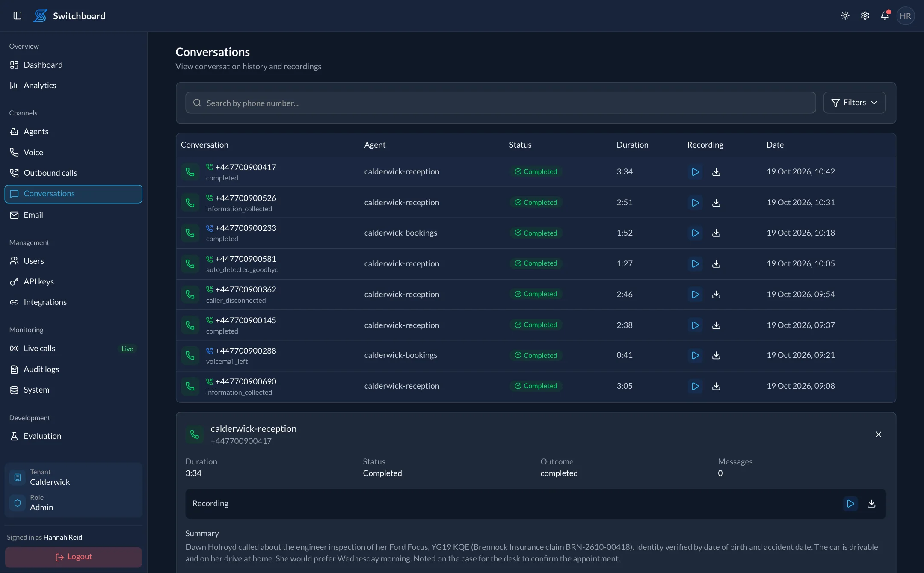
Task: Download recording for +447700900690
Action: [716, 386]
